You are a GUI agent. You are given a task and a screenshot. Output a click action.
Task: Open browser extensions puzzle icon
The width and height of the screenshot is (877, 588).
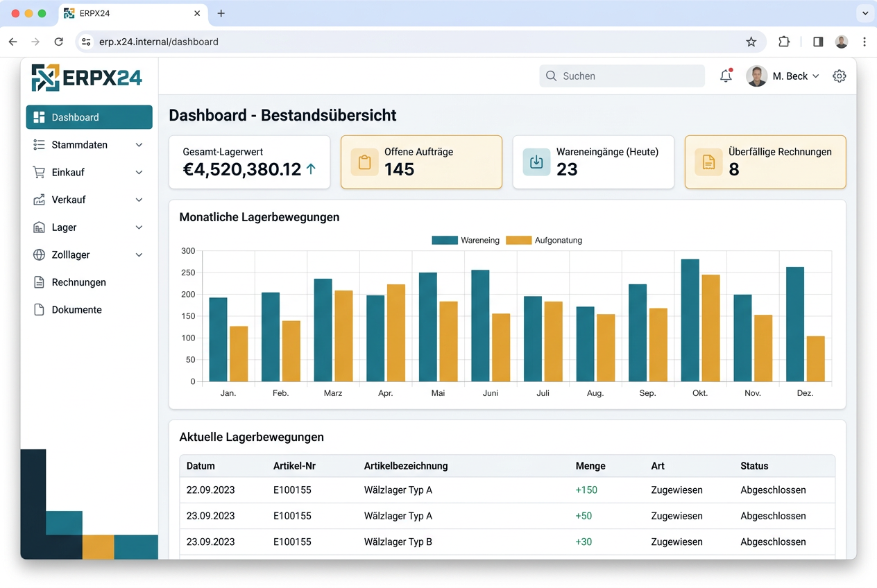click(784, 42)
